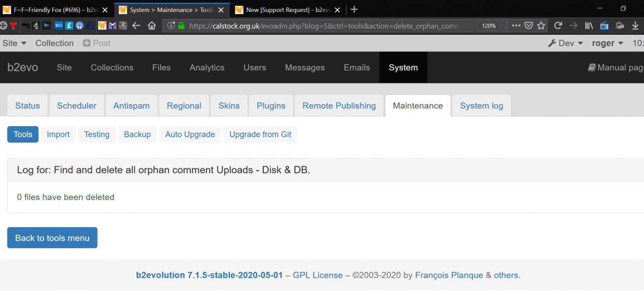Image resolution: width=644 pixels, height=298 pixels.
Task: Switch to the Antispam tab
Action: pyautogui.click(x=131, y=106)
